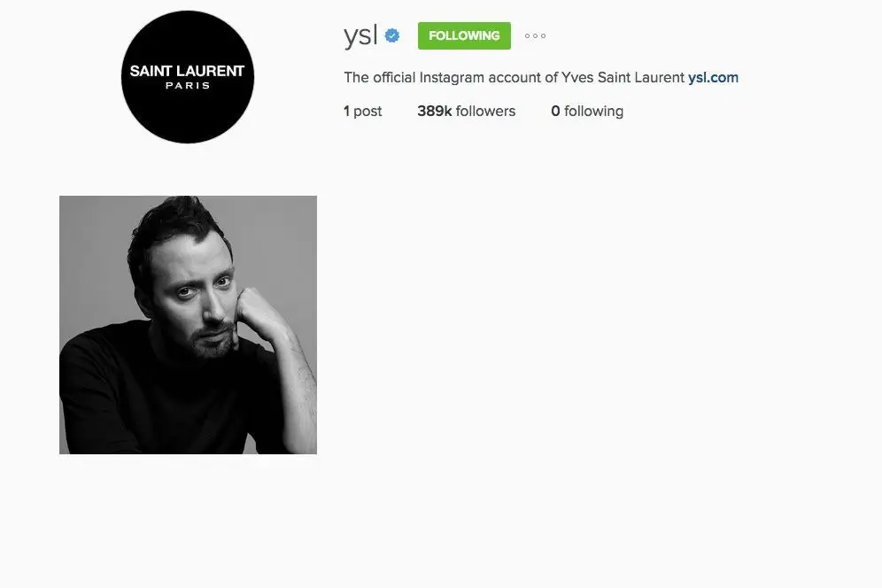Click the 1 post counter
The height and width of the screenshot is (588, 882).
[x=363, y=112]
